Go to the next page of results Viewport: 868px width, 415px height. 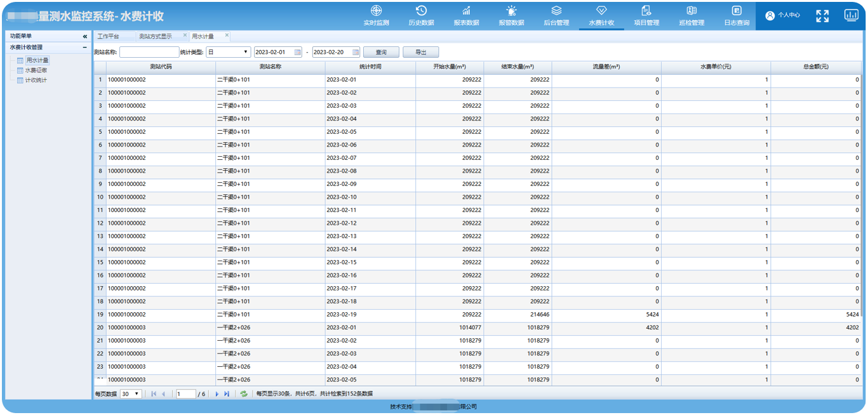coord(217,394)
